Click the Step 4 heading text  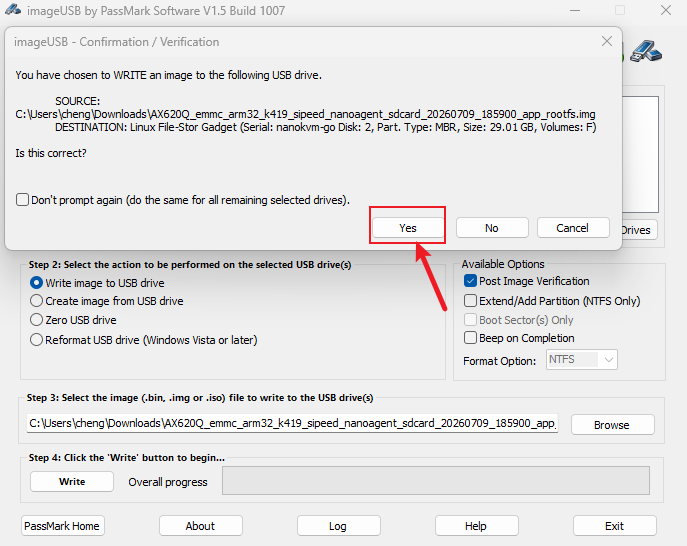[x=127, y=457]
